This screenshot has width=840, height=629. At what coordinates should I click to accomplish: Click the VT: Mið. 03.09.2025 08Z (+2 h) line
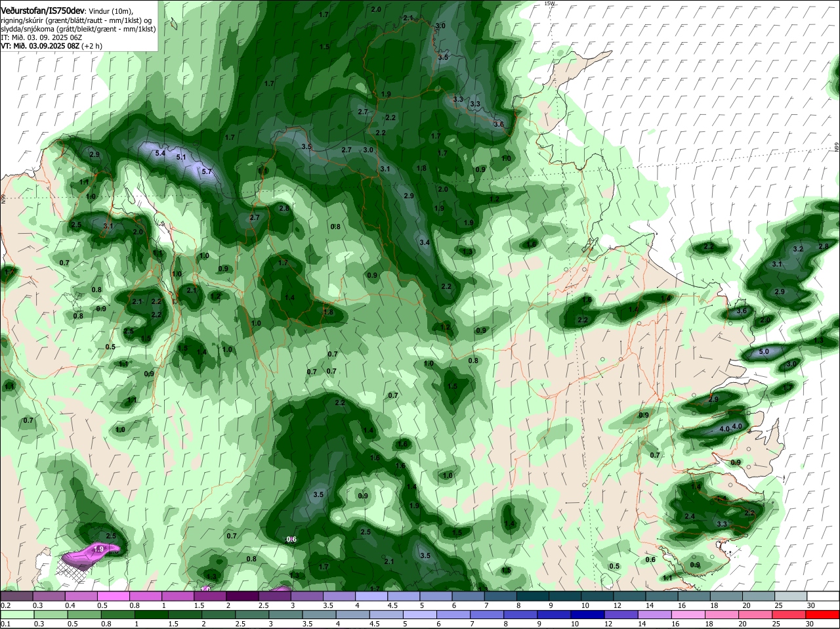(51, 46)
